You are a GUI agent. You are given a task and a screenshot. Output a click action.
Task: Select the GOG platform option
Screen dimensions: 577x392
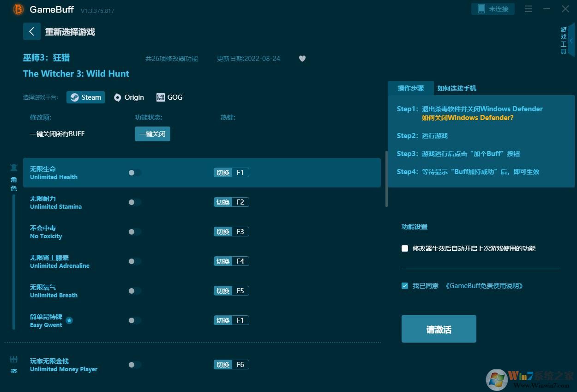coord(169,97)
